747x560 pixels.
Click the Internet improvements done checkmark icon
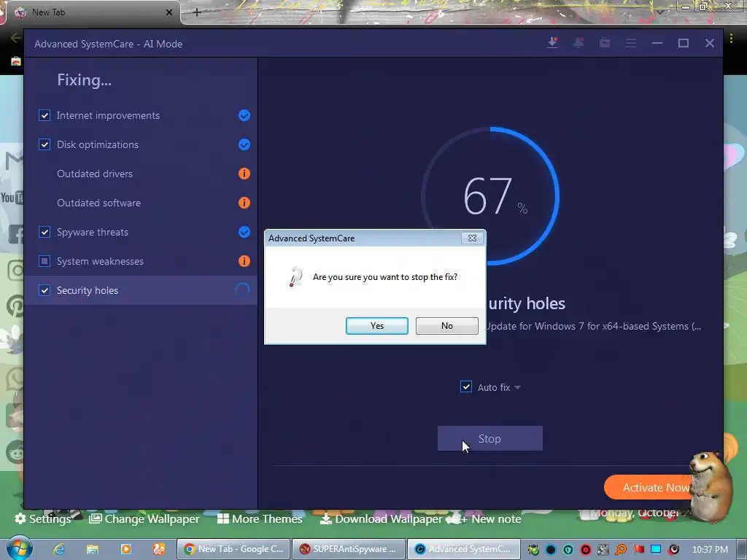pyautogui.click(x=244, y=115)
